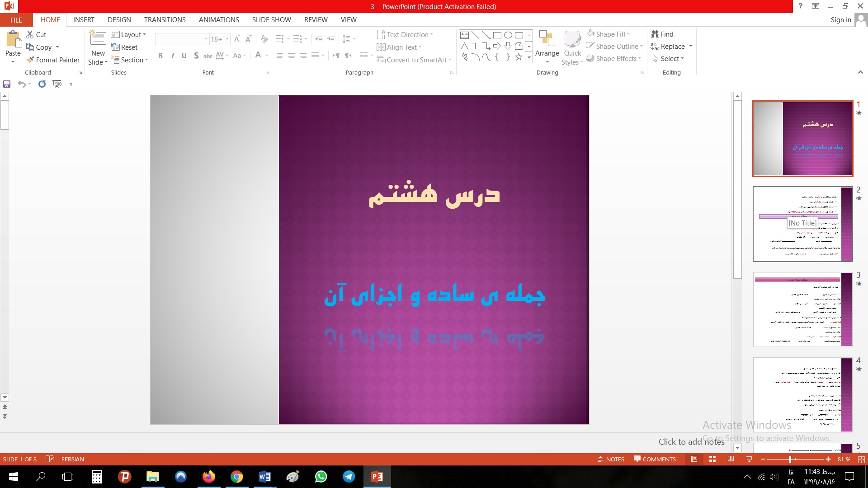The image size is (868, 488).
Task: Click the Format Painter brush icon
Action: tap(30, 60)
